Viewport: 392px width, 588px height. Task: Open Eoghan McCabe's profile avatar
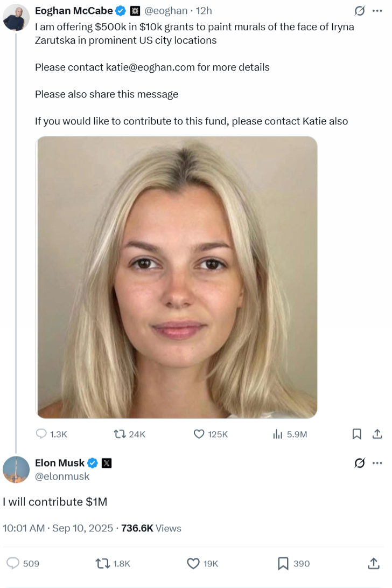[16, 17]
